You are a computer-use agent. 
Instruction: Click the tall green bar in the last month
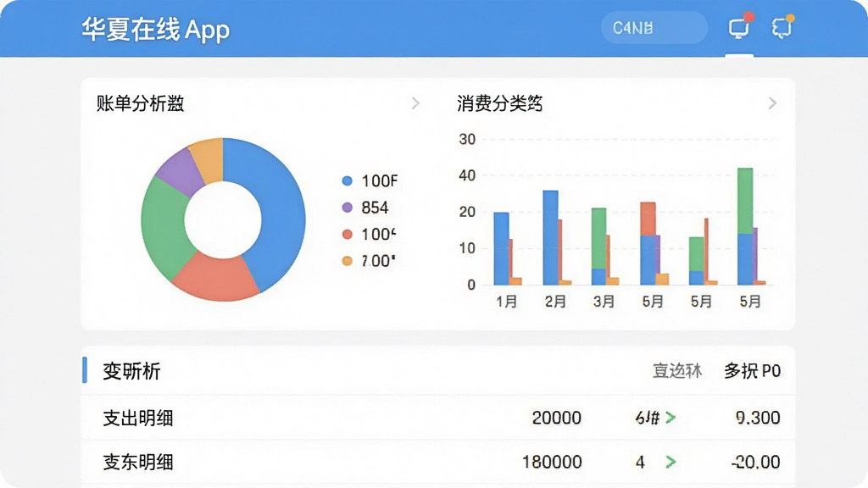pyautogui.click(x=745, y=201)
